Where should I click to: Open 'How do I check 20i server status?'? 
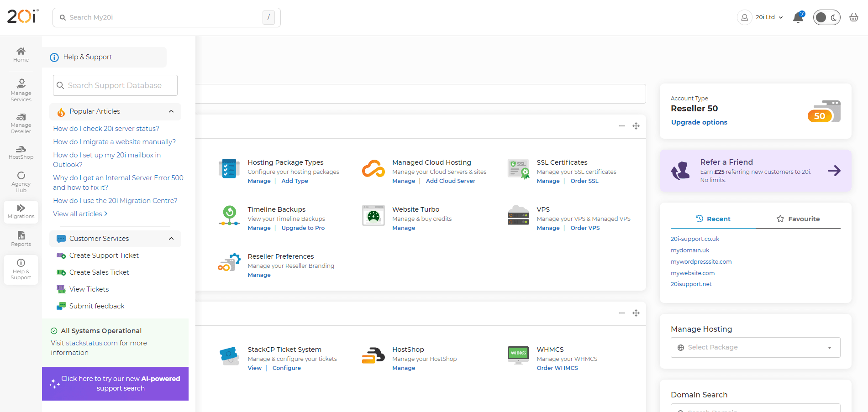pos(106,129)
